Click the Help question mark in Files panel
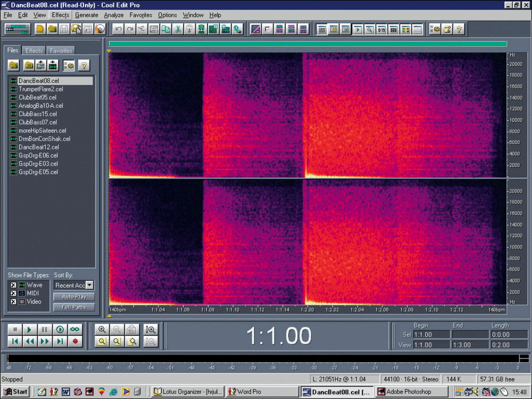The width and height of the screenshot is (532, 399). 84,65
